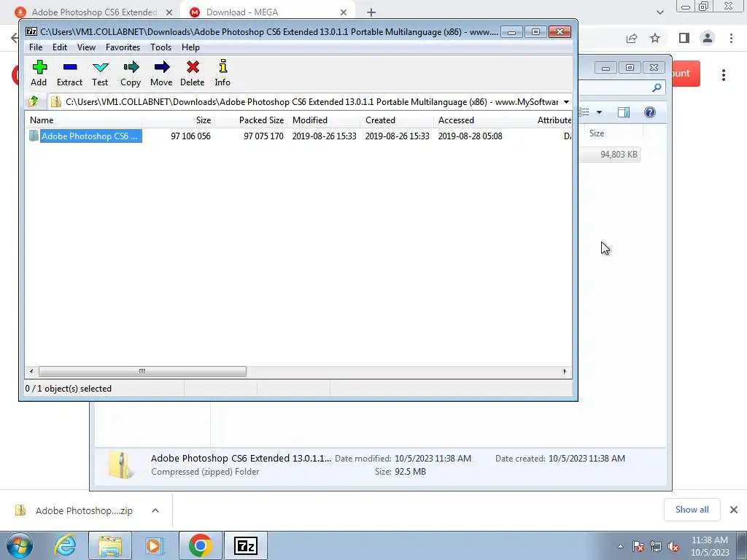Click Show all downloads
This screenshot has width=747, height=560.
[x=692, y=510]
